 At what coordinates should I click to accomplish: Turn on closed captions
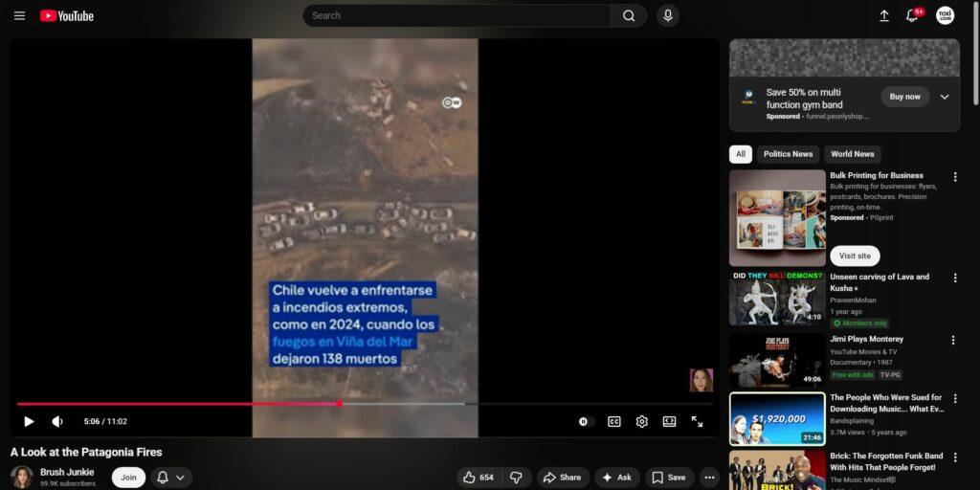[x=613, y=421]
